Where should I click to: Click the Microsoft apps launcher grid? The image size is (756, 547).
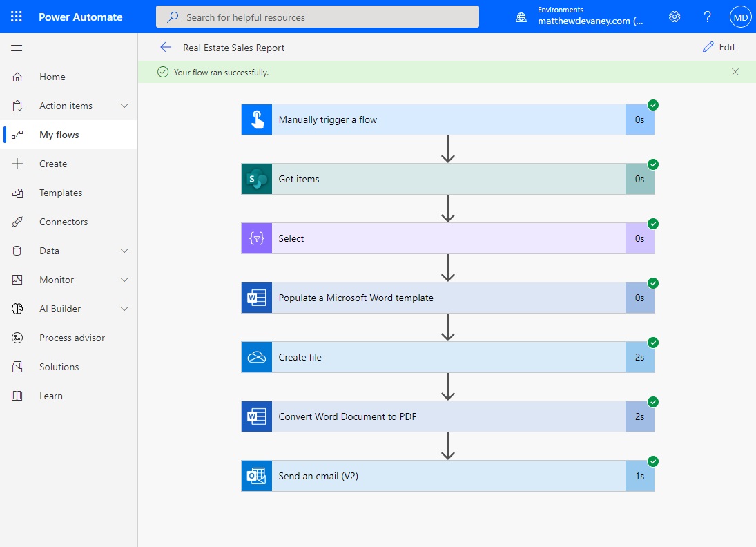click(17, 17)
